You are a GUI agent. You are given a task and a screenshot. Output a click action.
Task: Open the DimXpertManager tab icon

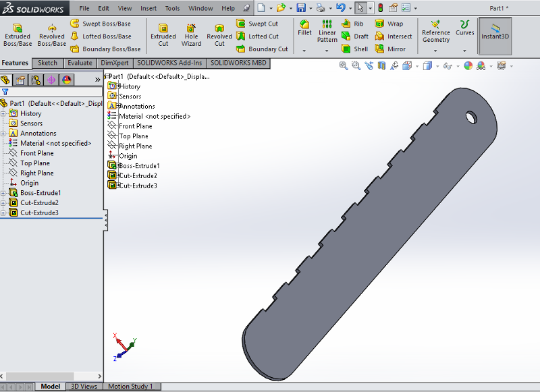(x=51, y=80)
